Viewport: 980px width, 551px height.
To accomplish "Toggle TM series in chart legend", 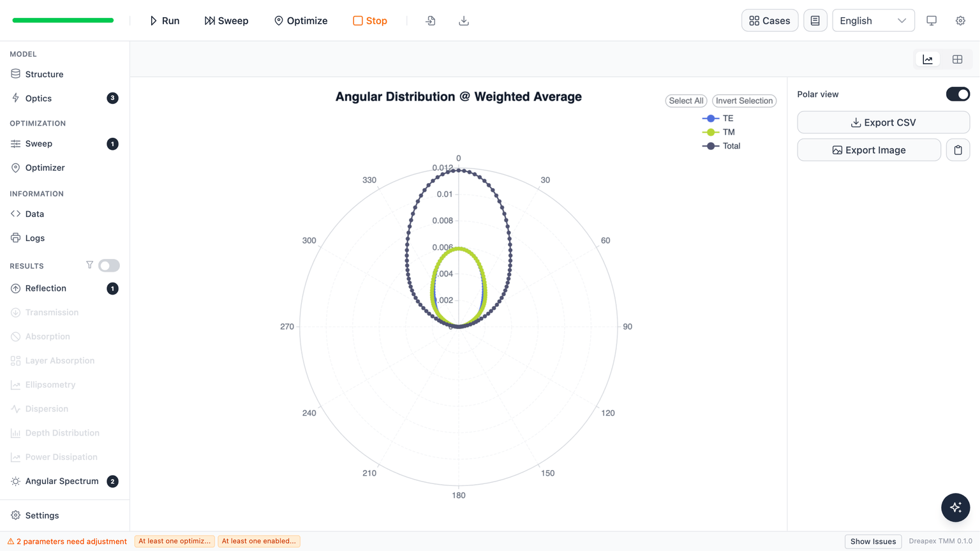I will [719, 132].
